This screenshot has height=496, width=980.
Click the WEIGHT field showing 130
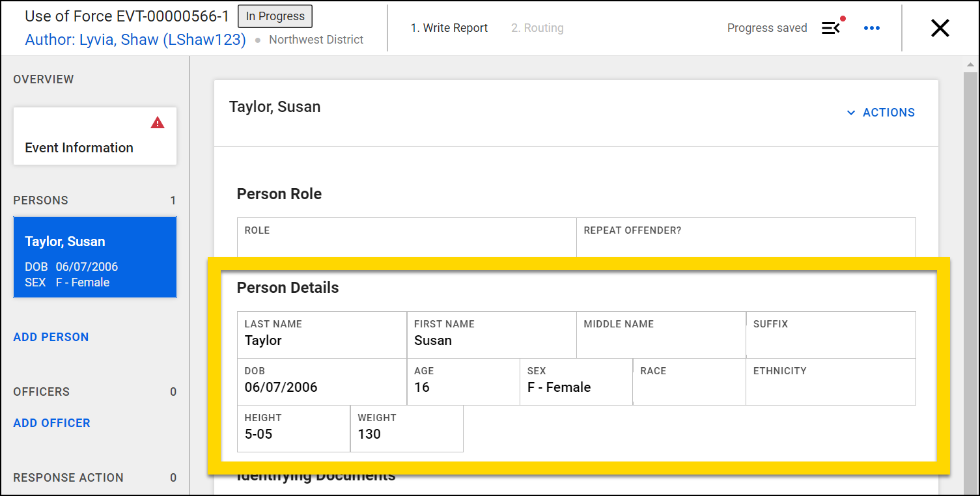pos(406,428)
